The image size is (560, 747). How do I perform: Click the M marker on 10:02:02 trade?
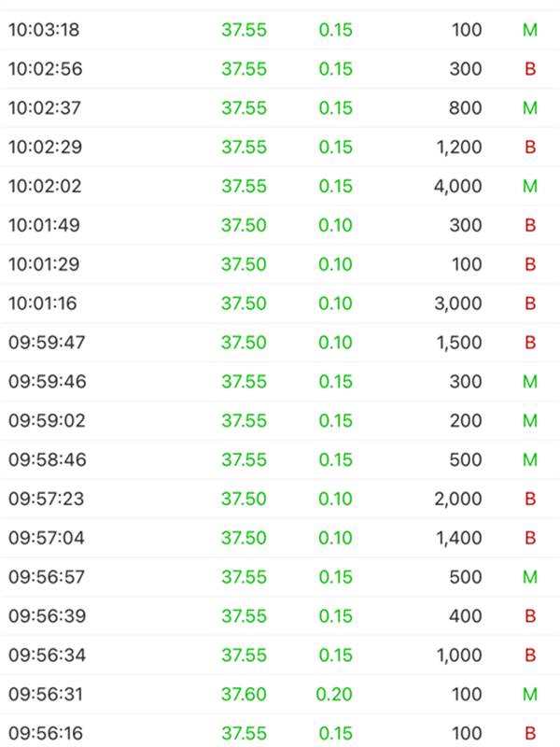tap(530, 186)
